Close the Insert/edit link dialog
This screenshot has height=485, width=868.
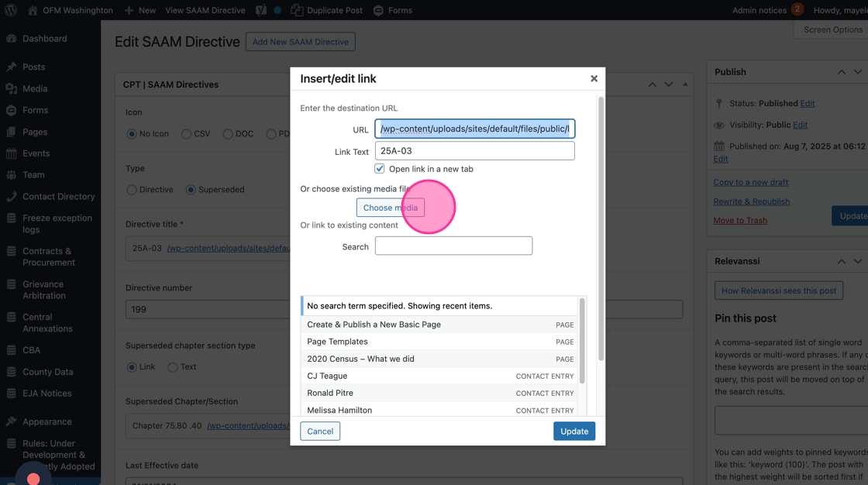click(594, 78)
